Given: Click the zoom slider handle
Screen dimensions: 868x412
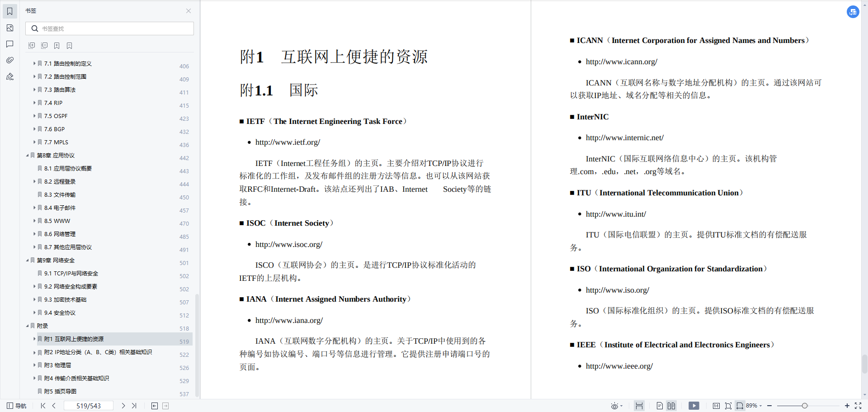Looking at the screenshot, I should [x=804, y=406].
